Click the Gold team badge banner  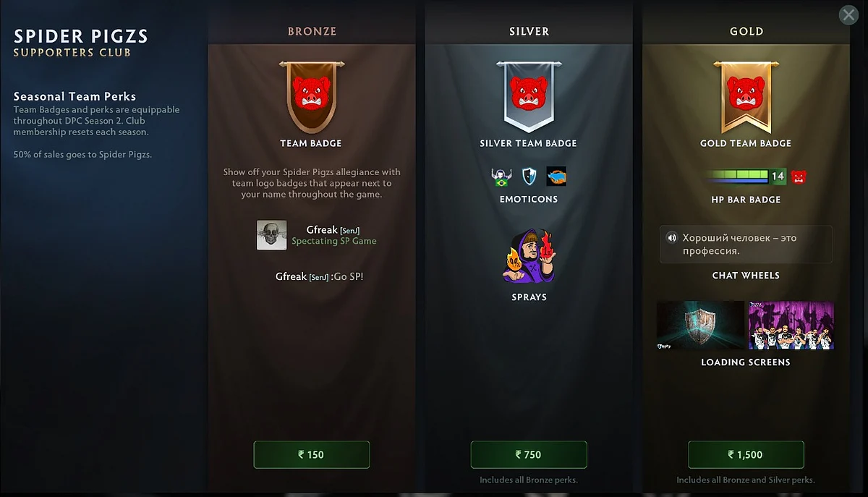point(746,97)
